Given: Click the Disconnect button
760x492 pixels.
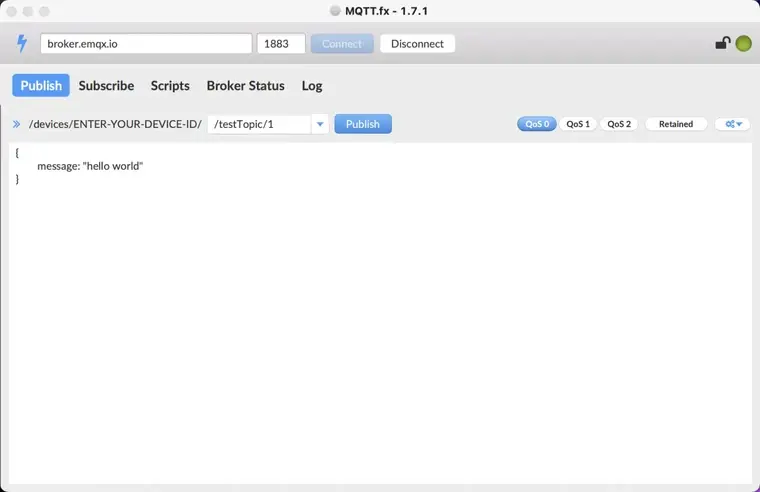Looking at the screenshot, I should coord(417,44).
